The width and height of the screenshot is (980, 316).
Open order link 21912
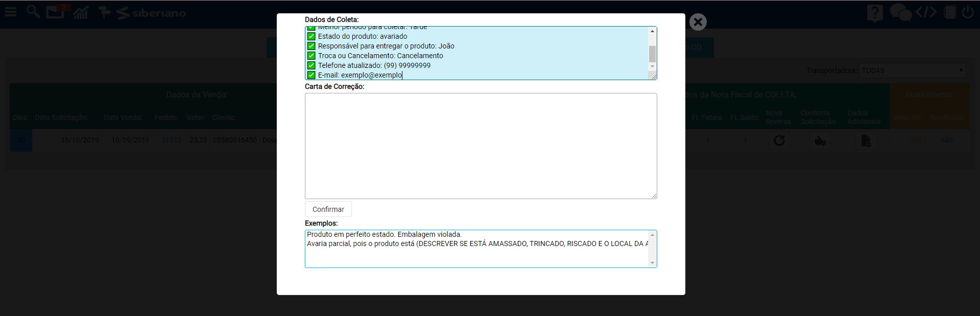click(171, 140)
